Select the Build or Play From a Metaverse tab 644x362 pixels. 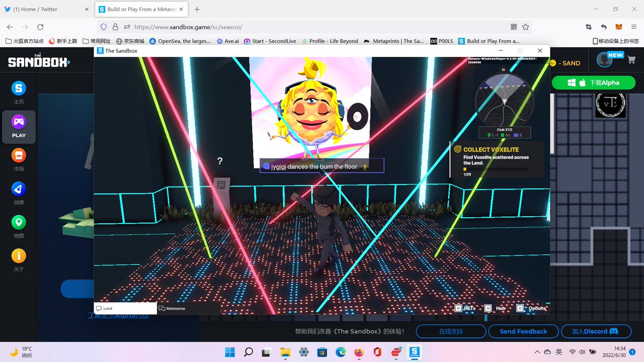click(x=141, y=9)
